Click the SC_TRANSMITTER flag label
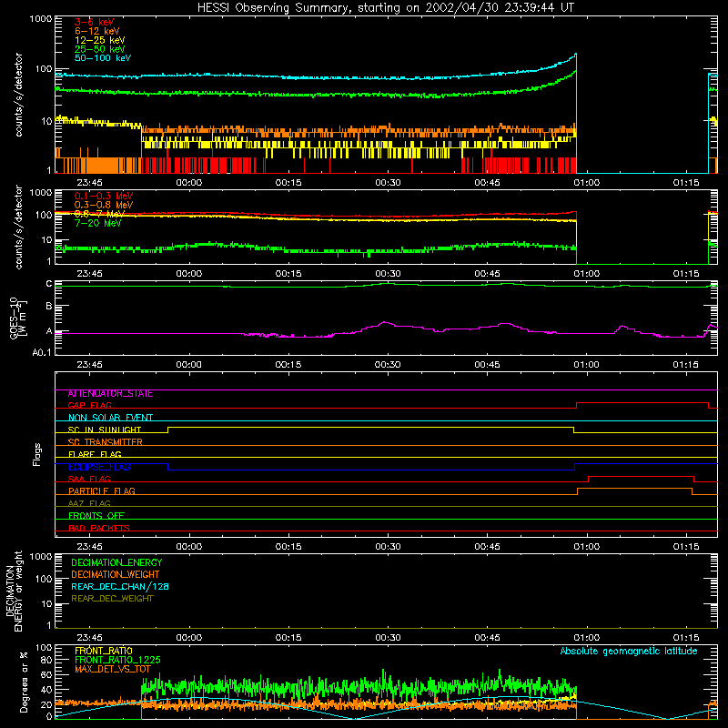 105,442
